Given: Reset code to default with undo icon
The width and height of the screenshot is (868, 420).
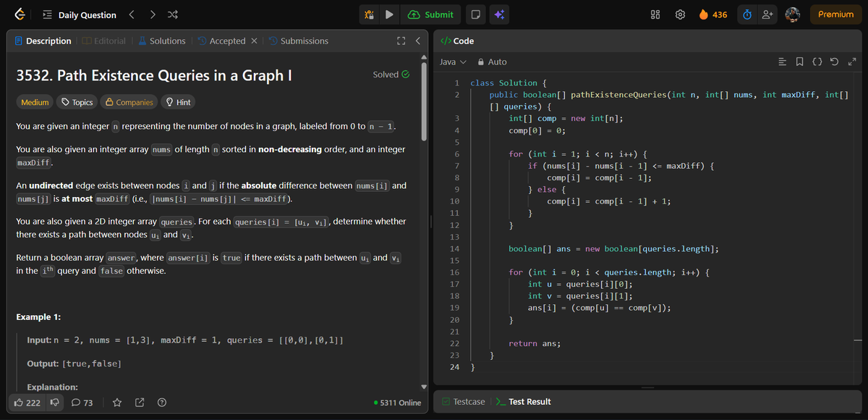Looking at the screenshot, I should pos(835,62).
